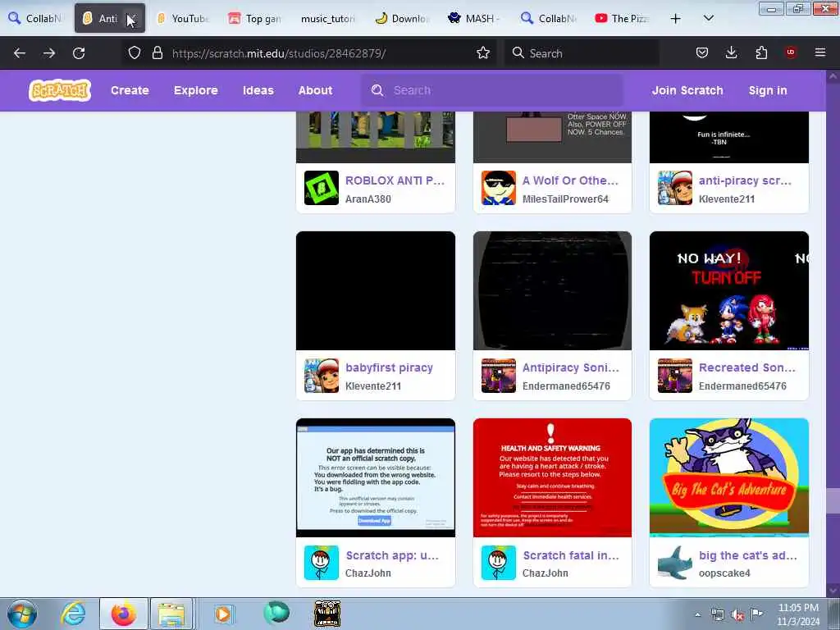This screenshot has height=630, width=840.
Task: Open a new tab with the plus button
Action: [x=676, y=19]
